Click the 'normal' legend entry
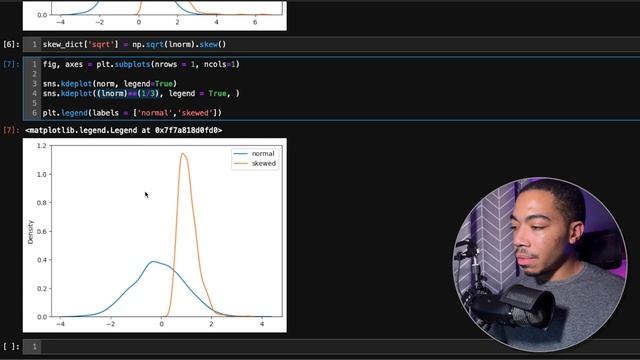This screenshot has width=640, height=360. click(x=254, y=153)
